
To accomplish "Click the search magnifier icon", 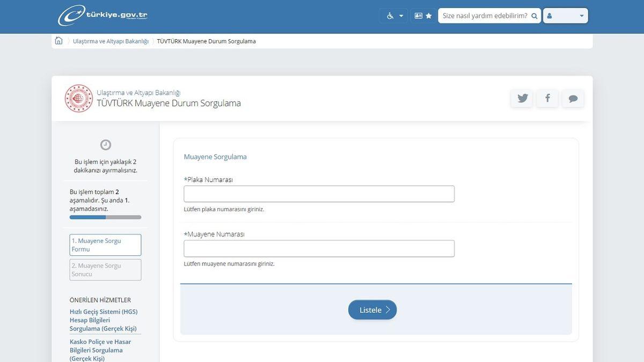I will tap(534, 16).
